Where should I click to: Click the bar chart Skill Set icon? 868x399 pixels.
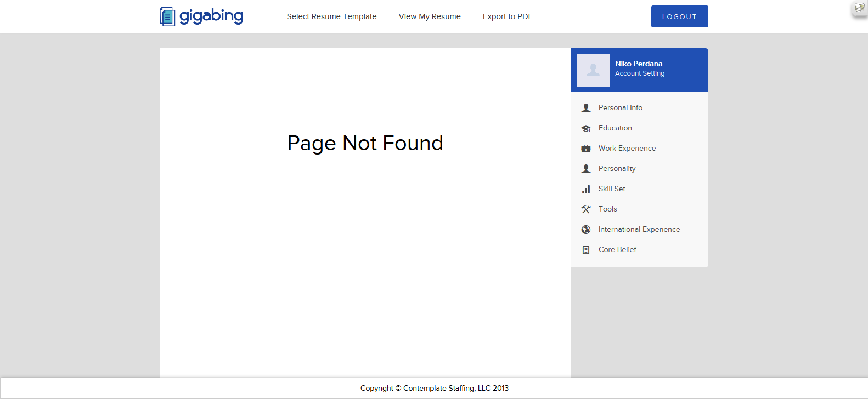point(586,189)
